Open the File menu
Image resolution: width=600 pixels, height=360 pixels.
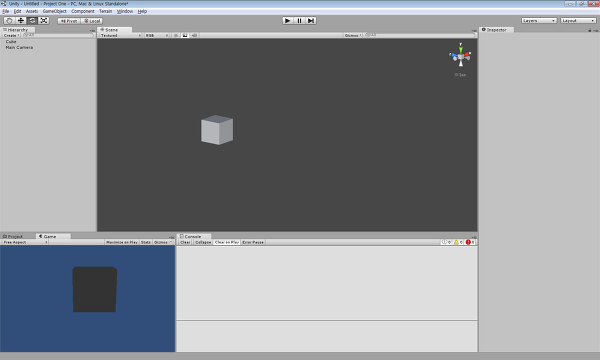pyautogui.click(x=6, y=11)
